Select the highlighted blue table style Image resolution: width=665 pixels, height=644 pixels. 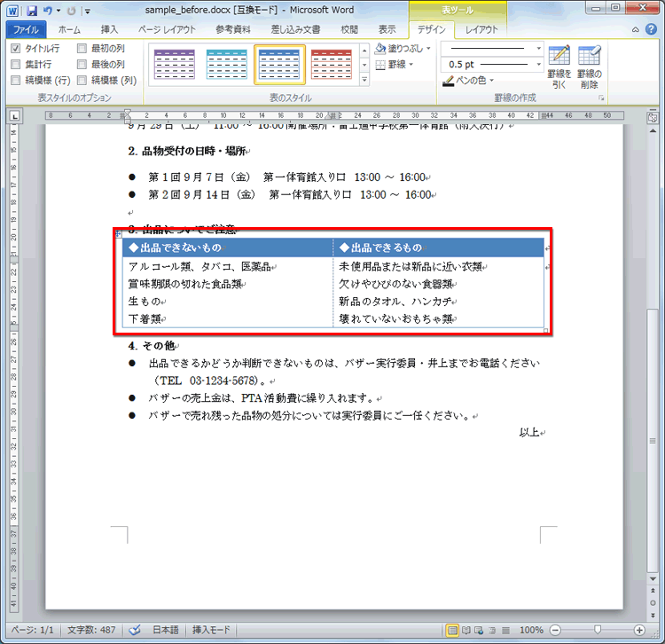279,65
